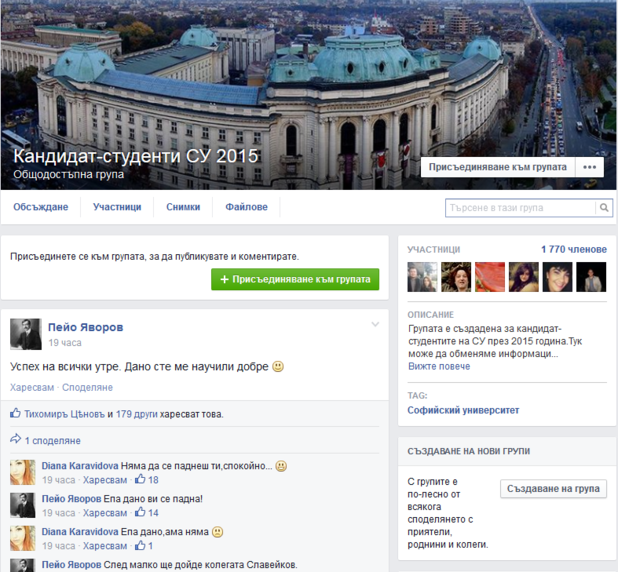Open third member thumbnail with red image
The image size is (618, 572).
pos(490,277)
